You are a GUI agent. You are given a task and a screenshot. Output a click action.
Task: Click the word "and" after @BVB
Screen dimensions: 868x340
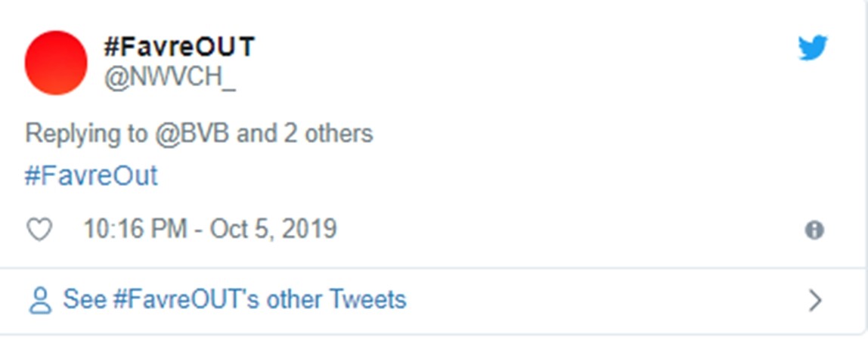tap(257, 134)
